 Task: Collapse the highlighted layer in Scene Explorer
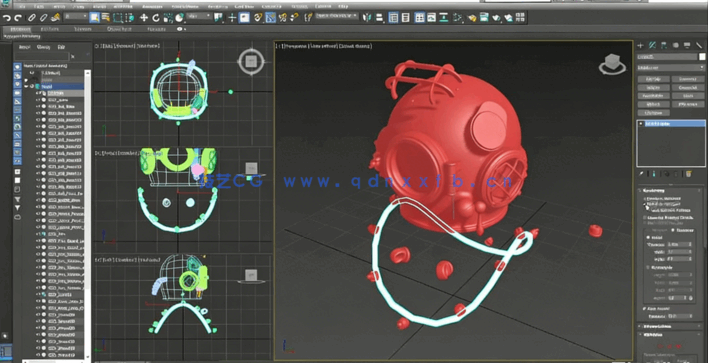(26, 86)
